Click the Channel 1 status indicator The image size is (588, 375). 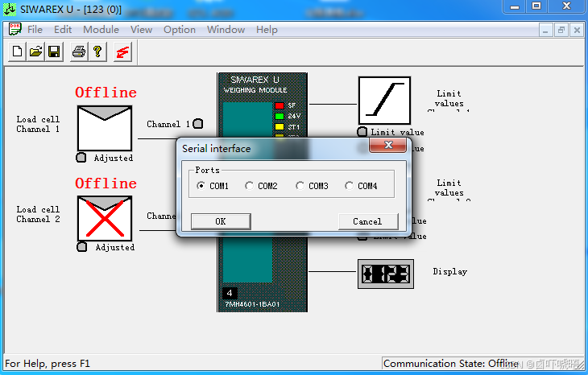point(198,124)
